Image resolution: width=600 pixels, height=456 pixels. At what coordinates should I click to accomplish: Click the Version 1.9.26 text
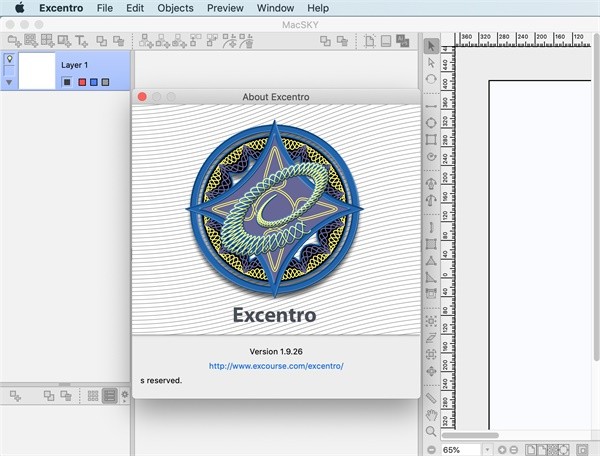pyautogui.click(x=276, y=352)
